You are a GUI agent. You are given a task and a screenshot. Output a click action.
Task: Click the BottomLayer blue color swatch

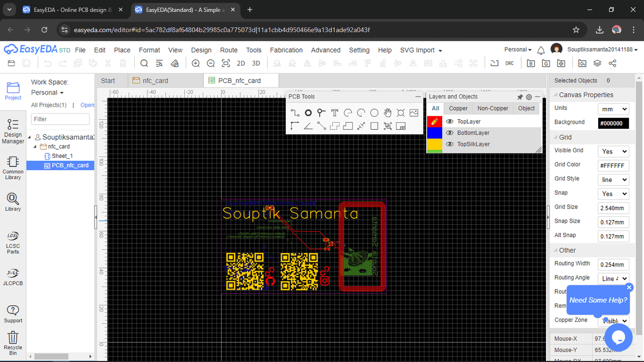point(434,133)
